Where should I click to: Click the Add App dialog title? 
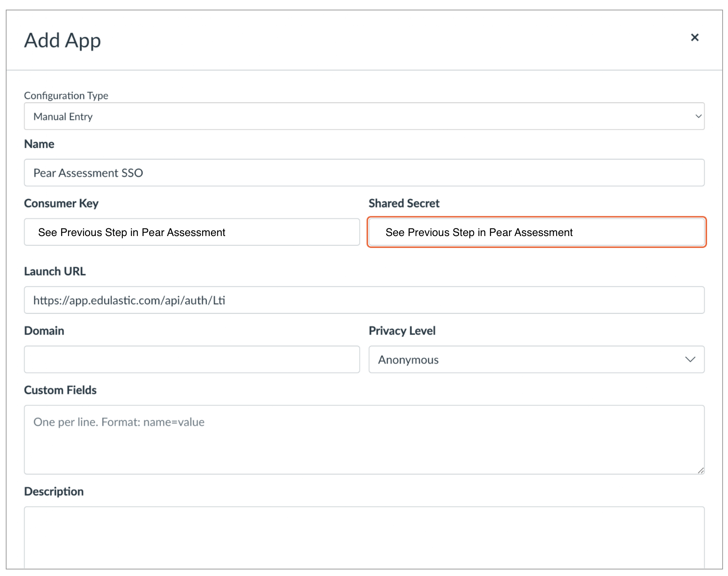pyautogui.click(x=62, y=40)
